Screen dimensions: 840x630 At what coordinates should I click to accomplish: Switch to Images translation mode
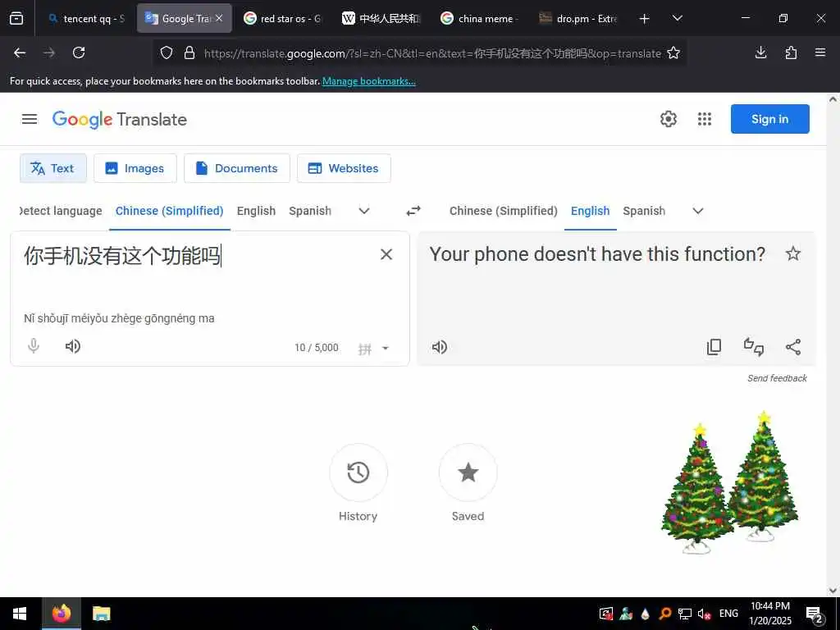click(135, 168)
